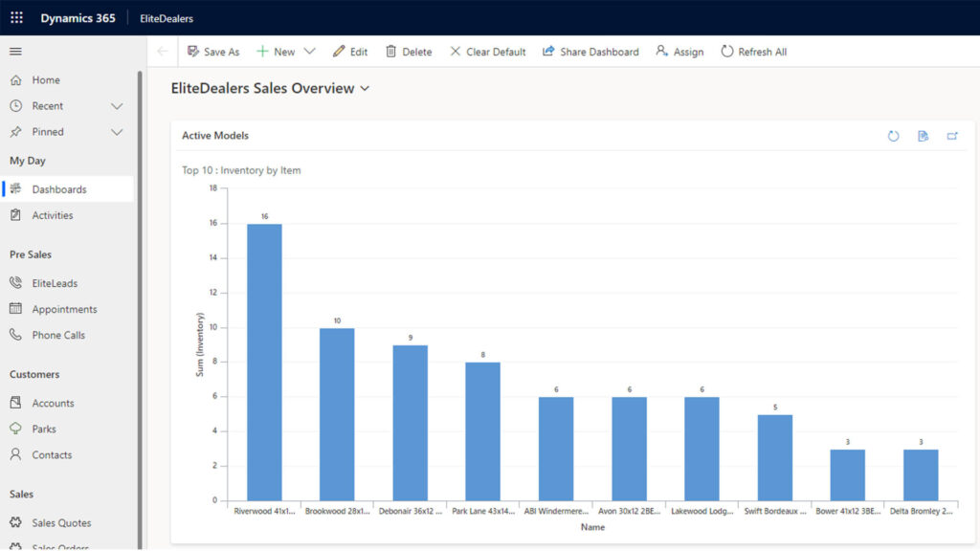Open the EliteDealers Sales Overview dashboard selector
Screen dimensions: 980x551
(271, 88)
